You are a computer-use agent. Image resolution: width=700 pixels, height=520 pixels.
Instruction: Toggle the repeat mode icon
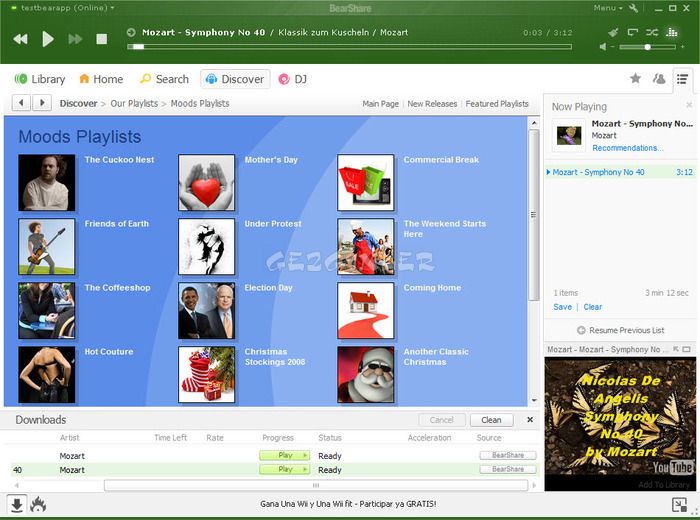click(633, 32)
